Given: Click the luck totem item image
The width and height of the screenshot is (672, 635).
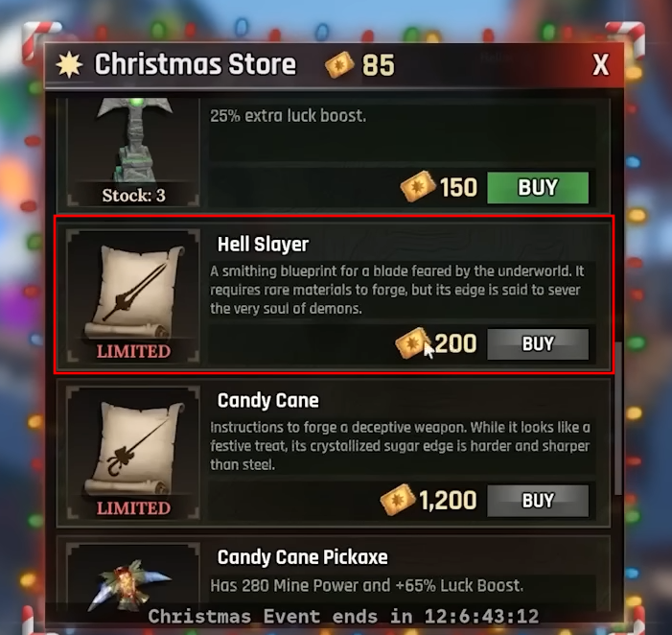Looking at the screenshot, I should click(x=133, y=140).
